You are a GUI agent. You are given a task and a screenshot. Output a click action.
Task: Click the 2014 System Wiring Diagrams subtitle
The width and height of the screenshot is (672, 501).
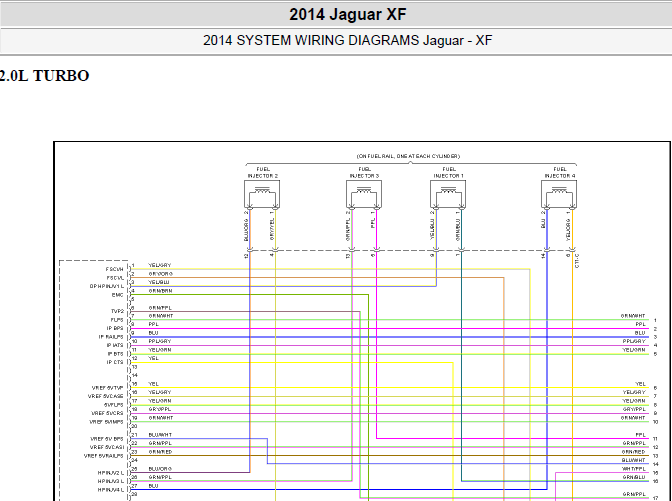tap(348, 40)
